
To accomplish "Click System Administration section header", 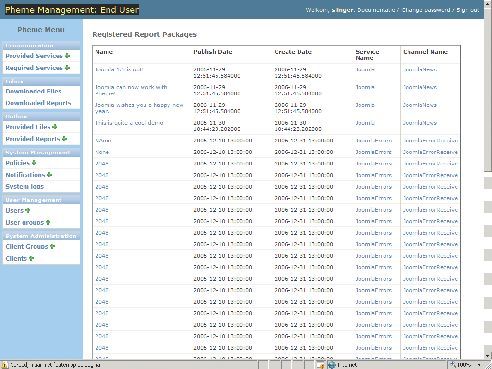I will tap(41, 236).
